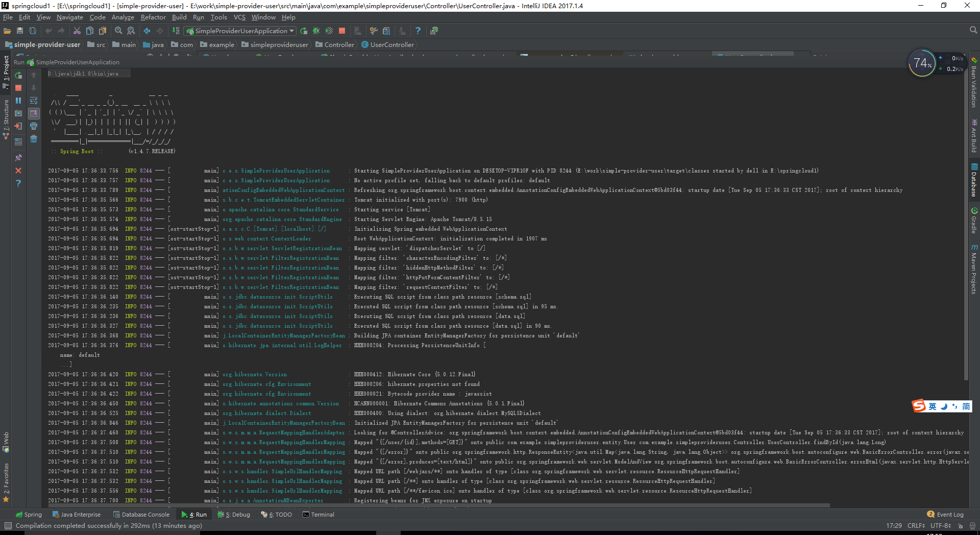The image size is (980, 535).
Task: Open the File menu
Action: tap(8, 17)
